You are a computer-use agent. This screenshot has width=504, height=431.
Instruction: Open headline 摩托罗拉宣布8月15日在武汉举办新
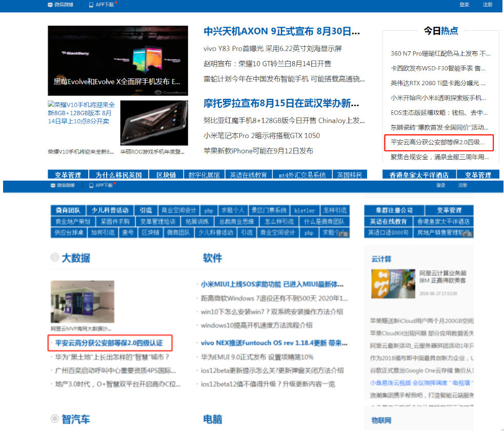tap(281, 103)
